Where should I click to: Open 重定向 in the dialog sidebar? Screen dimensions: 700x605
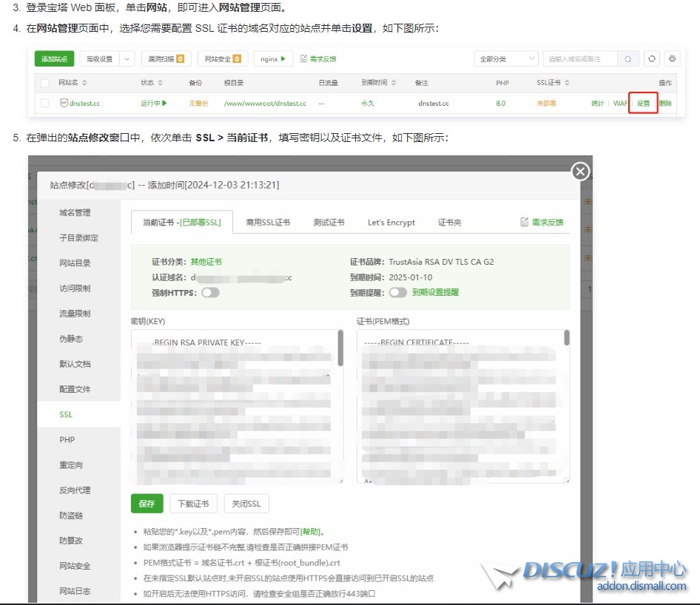click(71, 465)
